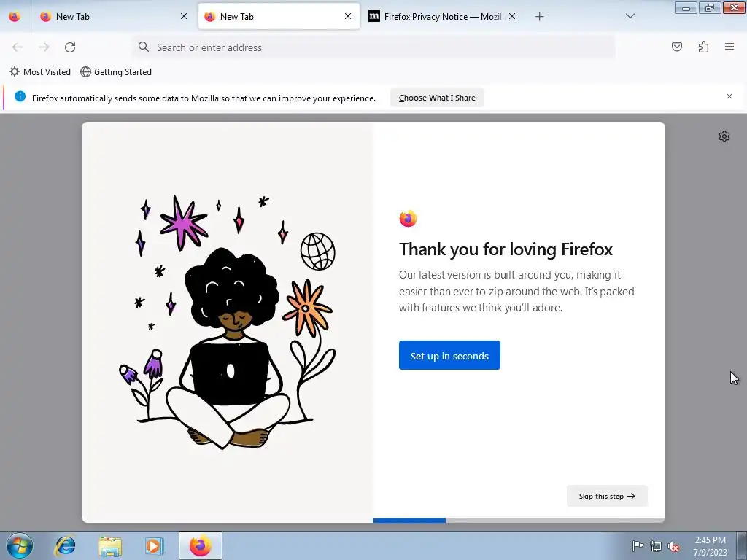
Task: Reload the page with refresh icon
Action: click(70, 47)
